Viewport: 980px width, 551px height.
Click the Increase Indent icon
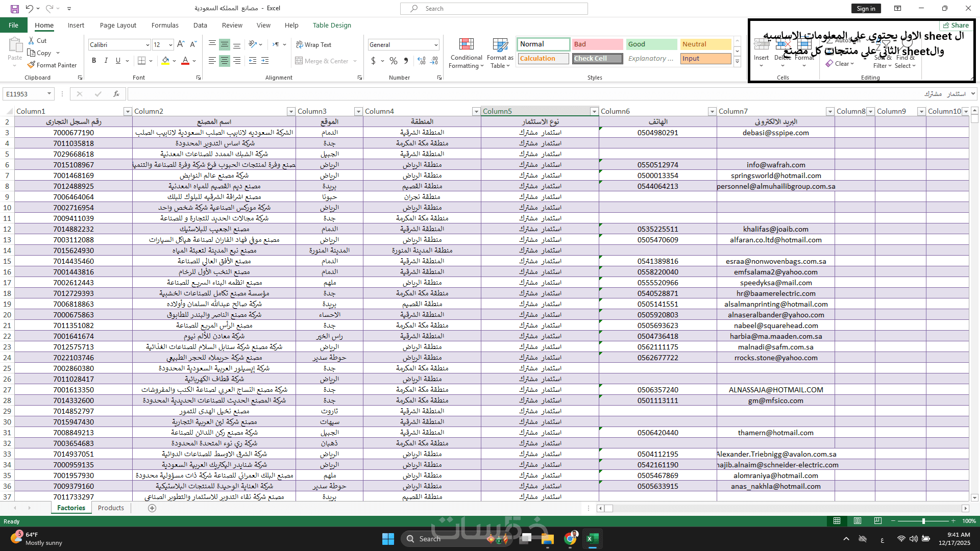click(x=265, y=61)
